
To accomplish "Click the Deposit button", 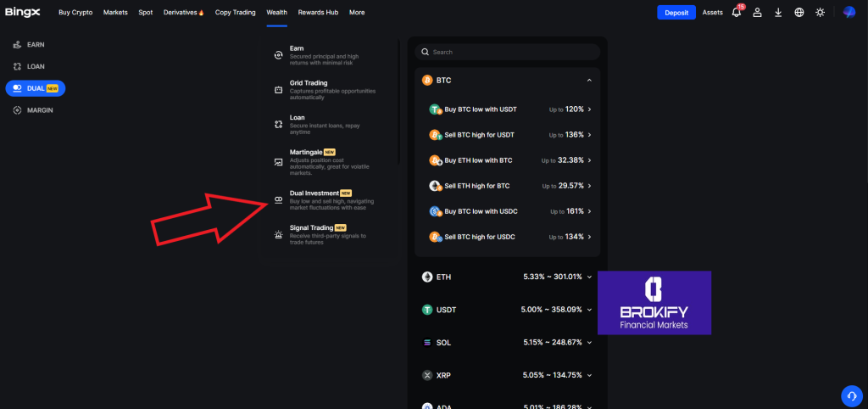I will click(676, 13).
